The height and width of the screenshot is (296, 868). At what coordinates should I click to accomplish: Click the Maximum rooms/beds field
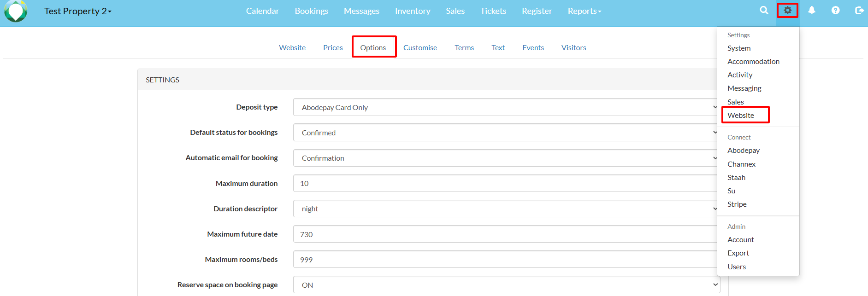point(506,260)
